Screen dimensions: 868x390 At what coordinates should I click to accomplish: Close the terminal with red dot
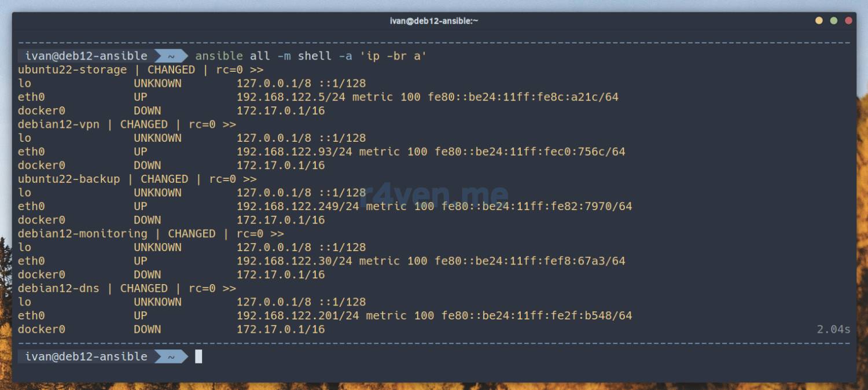[849, 21]
